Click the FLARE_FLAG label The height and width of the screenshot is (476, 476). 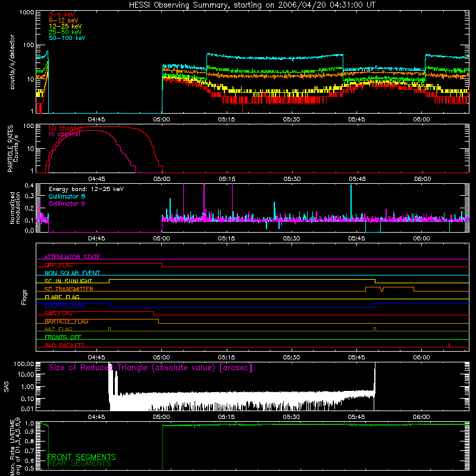[x=62, y=297]
